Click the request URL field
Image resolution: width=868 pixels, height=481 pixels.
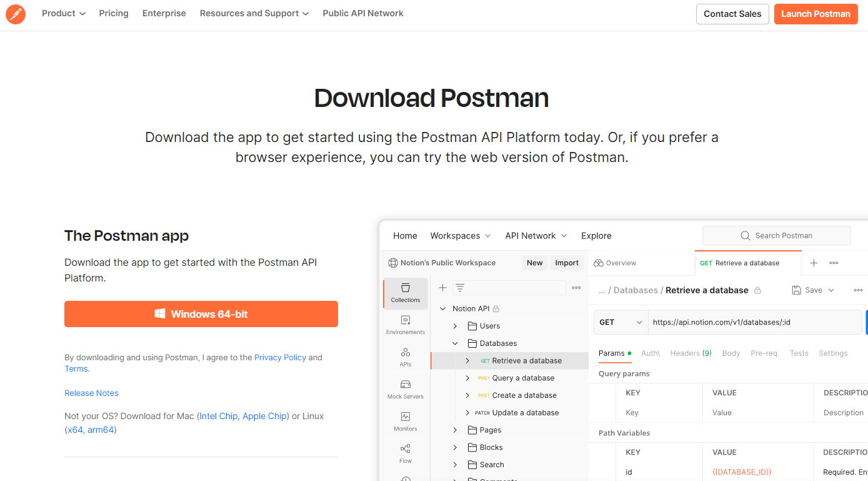point(755,322)
